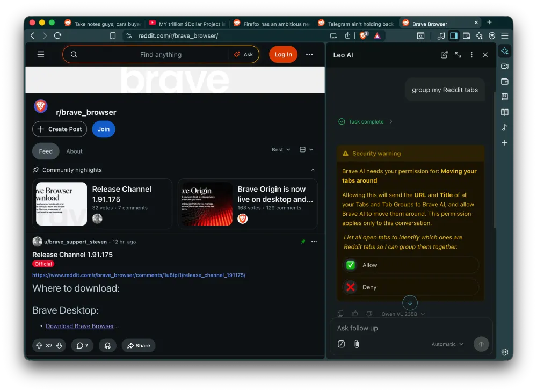Toggle the sidebar panel icon in toolbar
Screen dimensions: 537x392
coord(454,35)
